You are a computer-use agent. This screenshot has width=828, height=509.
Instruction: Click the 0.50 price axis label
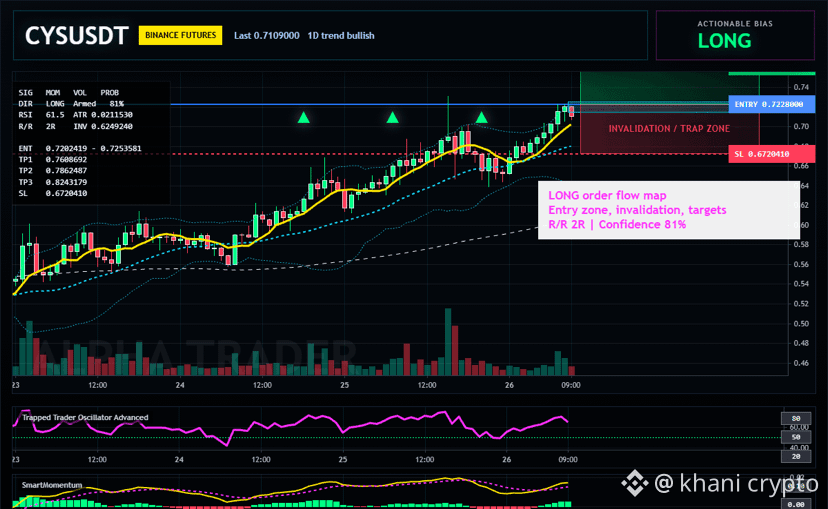tap(801, 324)
